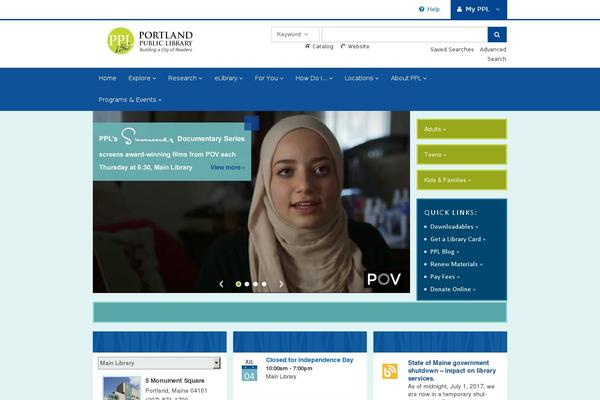Viewport: 600px width, 400px height.
Task: Open the Donate Online quick link
Action: pyautogui.click(x=453, y=289)
